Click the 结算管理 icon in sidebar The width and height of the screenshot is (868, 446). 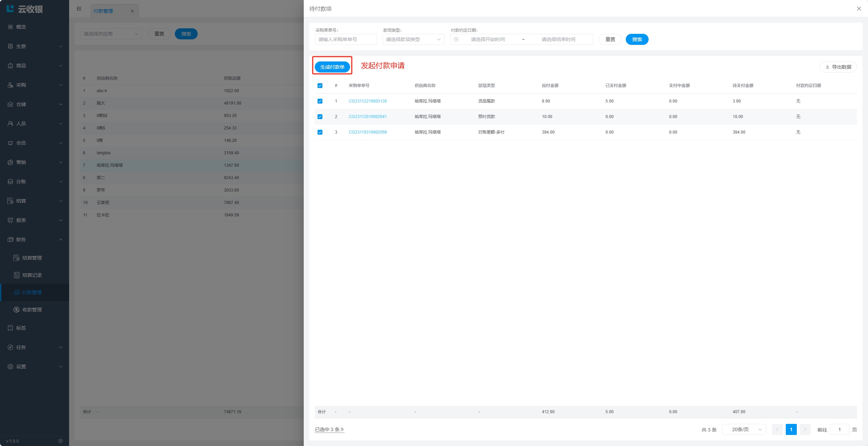(x=16, y=258)
